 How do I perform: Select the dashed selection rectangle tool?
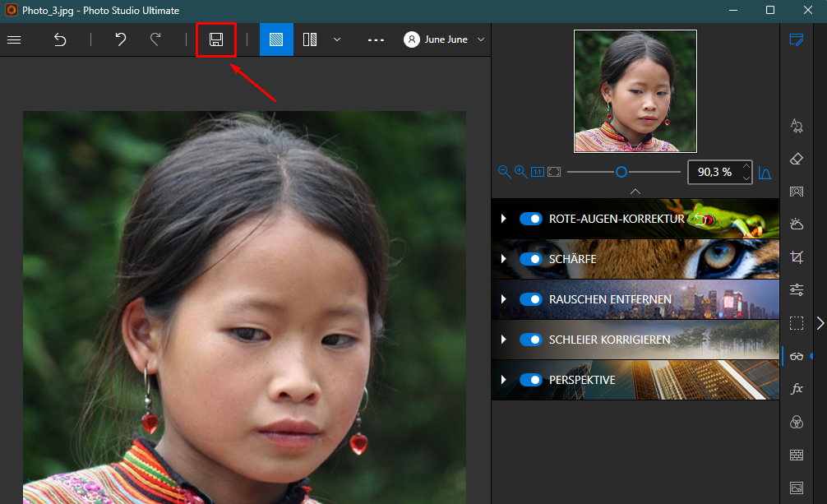point(797,323)
